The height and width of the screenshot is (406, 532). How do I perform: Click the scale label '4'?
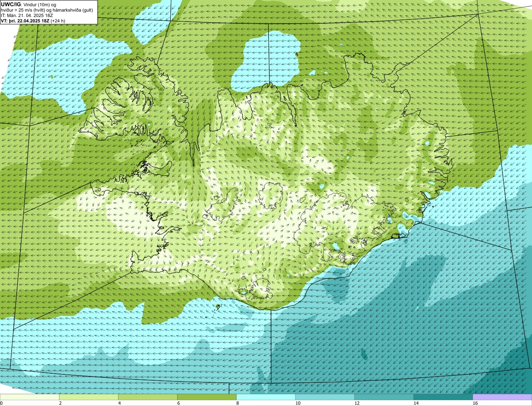pos(120,403)
